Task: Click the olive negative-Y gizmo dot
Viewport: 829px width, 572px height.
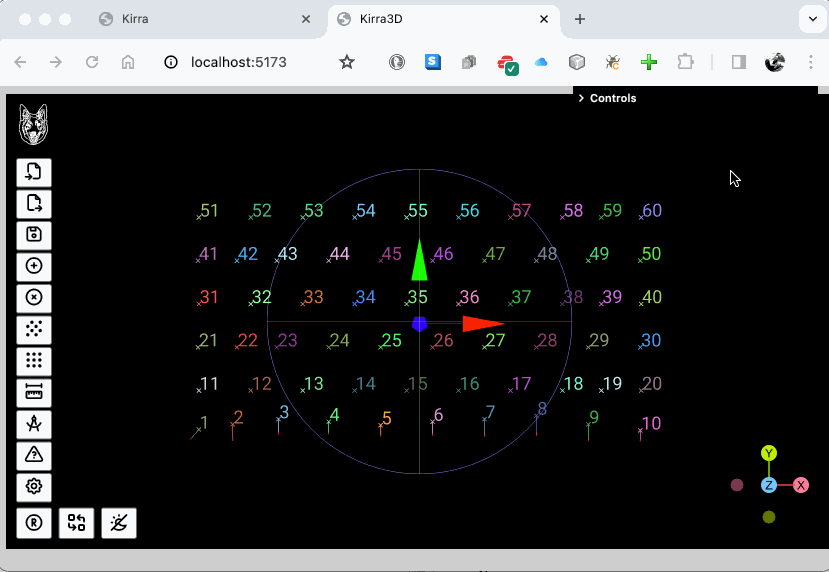Action: pos(769,517)
